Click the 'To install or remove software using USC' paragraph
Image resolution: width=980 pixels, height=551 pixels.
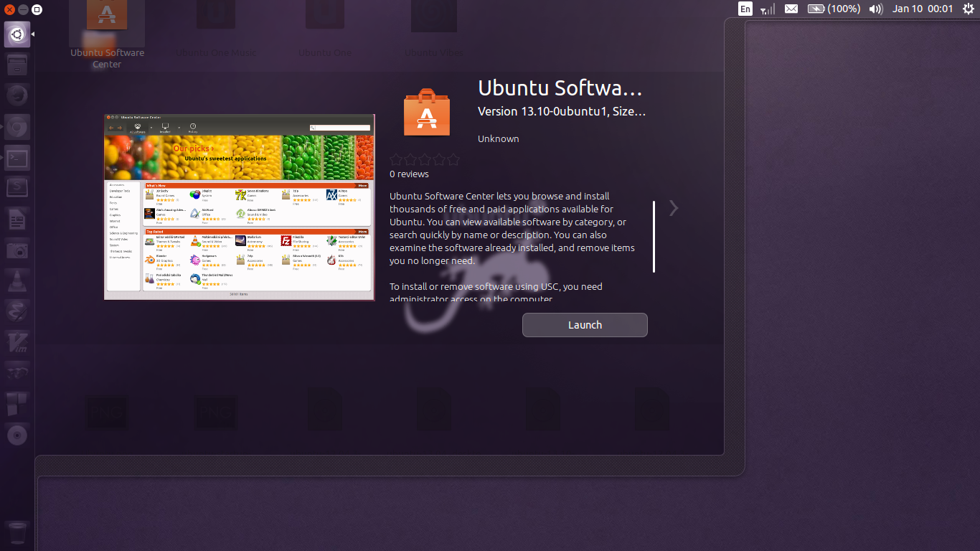pos(496,293)
